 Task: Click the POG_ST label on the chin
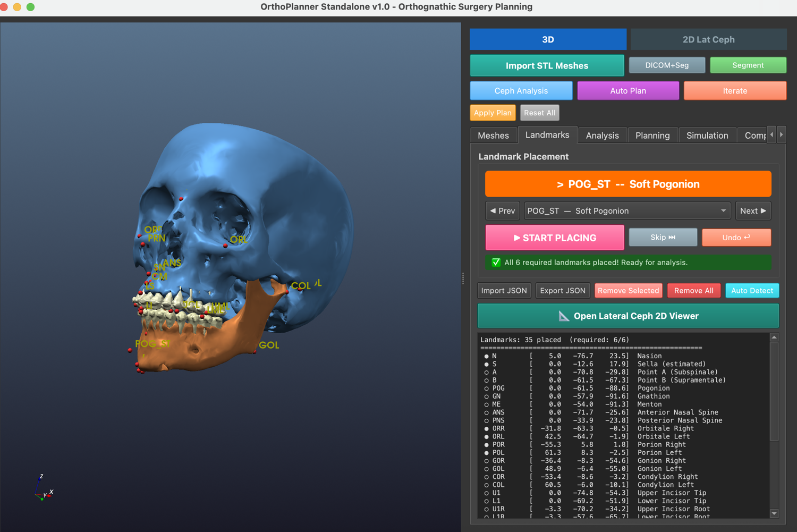[x=152, y=344]
